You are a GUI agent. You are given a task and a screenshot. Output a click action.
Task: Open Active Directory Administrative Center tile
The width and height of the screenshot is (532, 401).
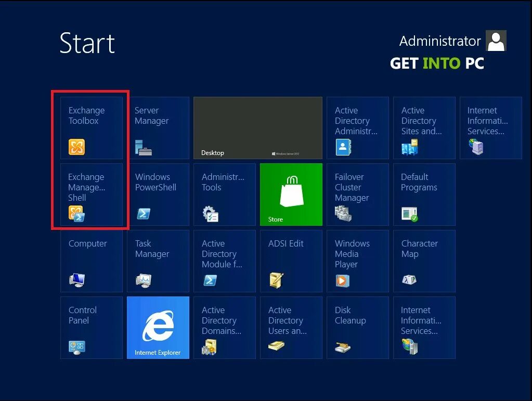pyautogui.click(x=358, y=128)
